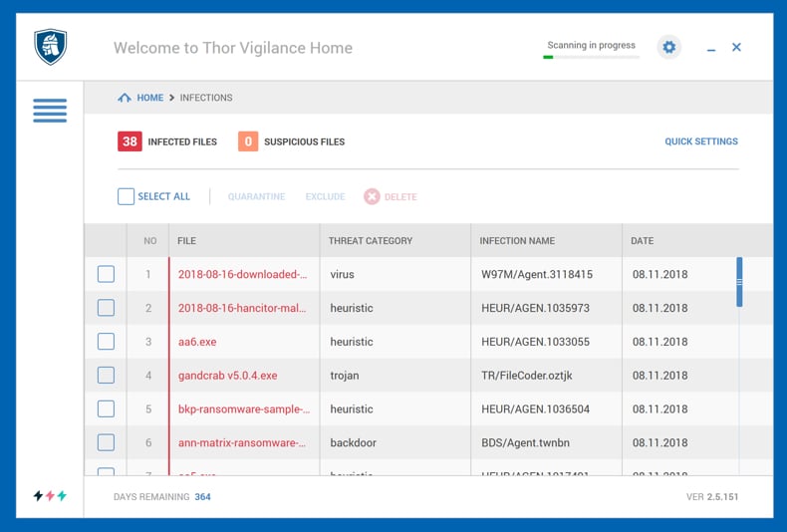Click the Scanning in progress label
Image resolution: width=787 pixels, height=532 pixels.
[x=592, y=45]
